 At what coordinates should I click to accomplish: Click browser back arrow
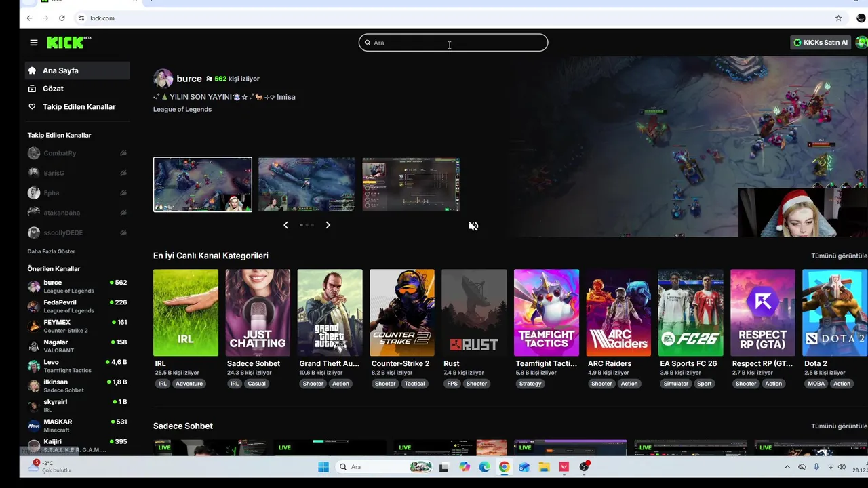[x=29, y=18]
